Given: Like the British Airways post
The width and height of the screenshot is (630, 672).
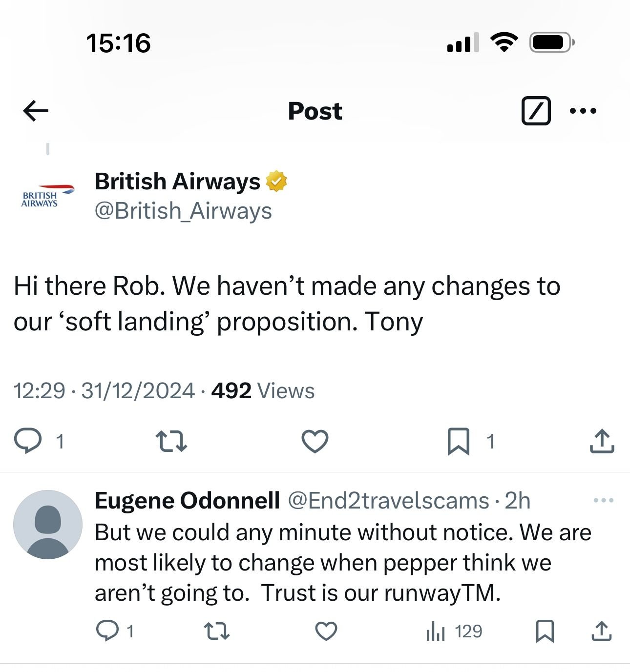Looking at the screenshot, I should click(315, 441).
